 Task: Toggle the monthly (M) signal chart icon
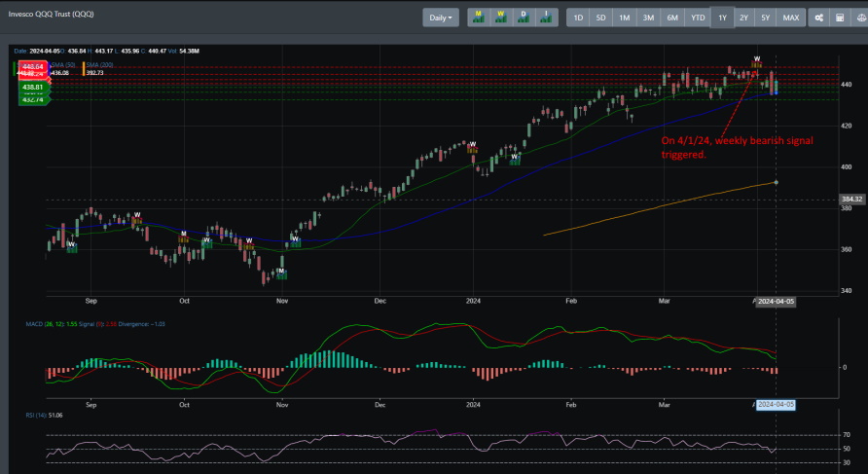pos(479,18)
